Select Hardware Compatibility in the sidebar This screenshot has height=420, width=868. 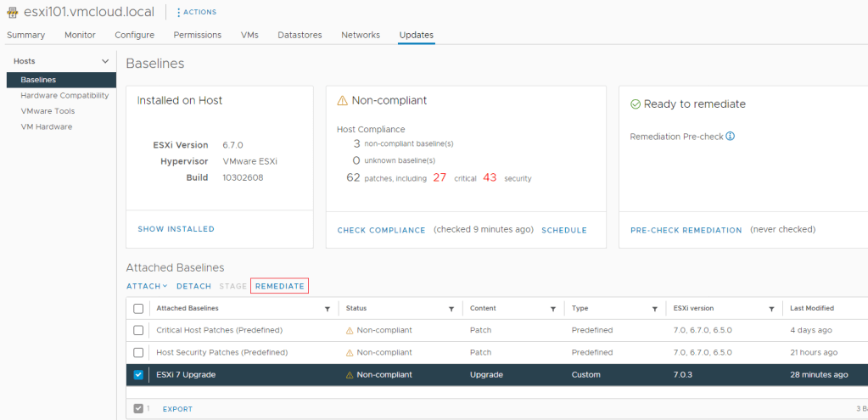[x=64, y=95]
